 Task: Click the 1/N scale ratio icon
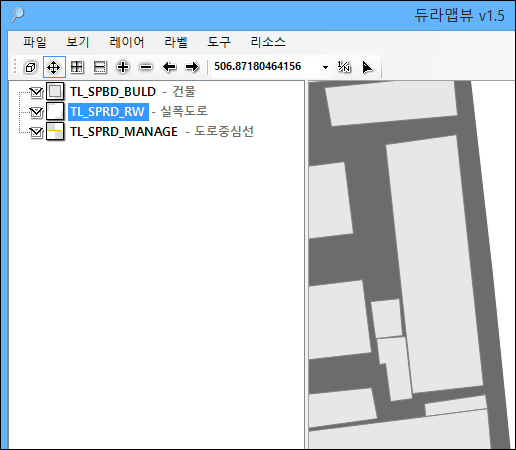pyautogui.click(x=344, y=67)
